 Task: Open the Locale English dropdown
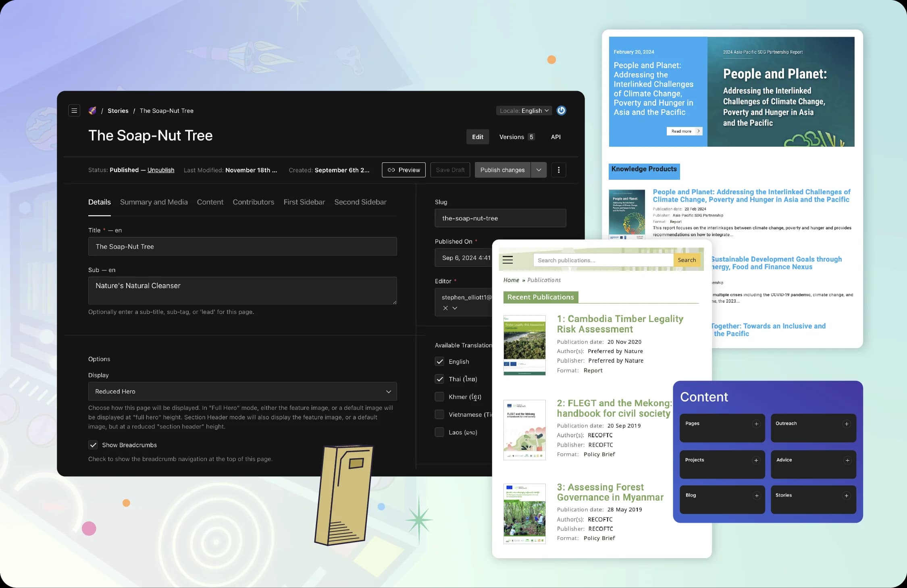[x=524, y=110]
